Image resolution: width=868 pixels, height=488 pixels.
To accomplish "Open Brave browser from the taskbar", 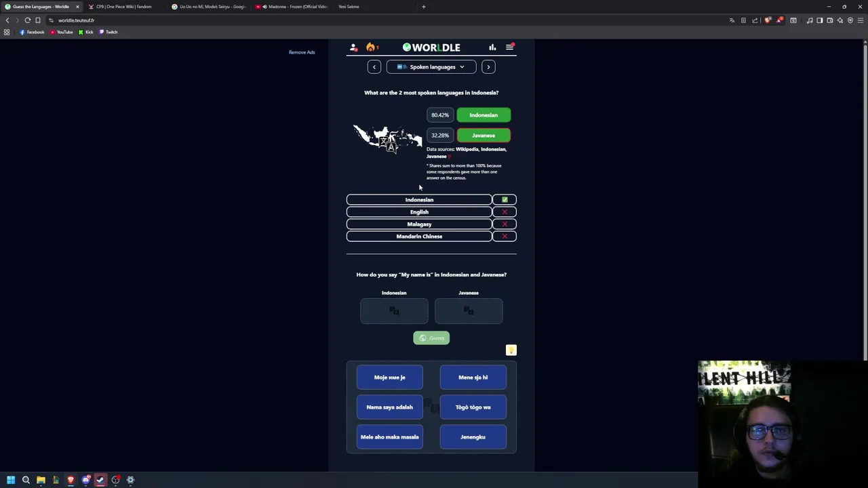I will point(71,480).
